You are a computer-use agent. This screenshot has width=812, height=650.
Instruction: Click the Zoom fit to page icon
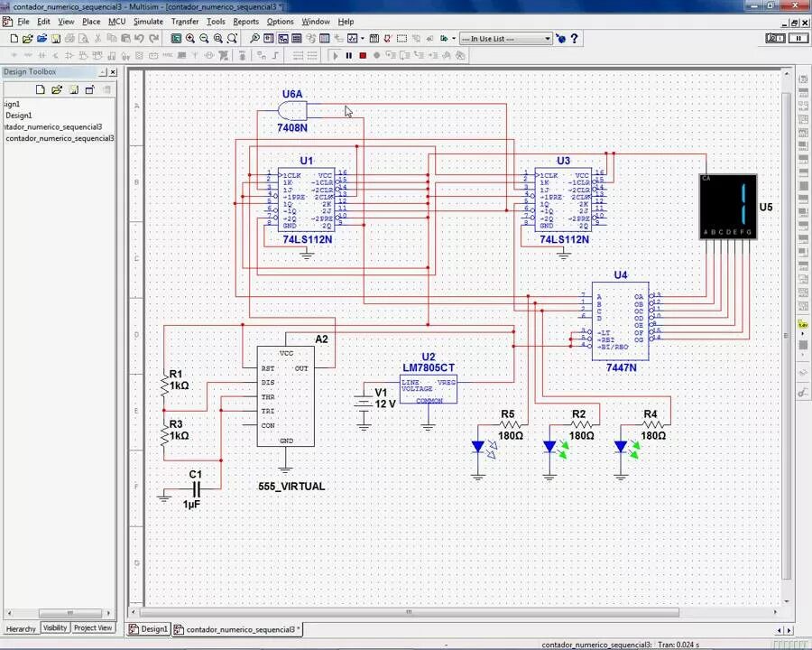232,38
